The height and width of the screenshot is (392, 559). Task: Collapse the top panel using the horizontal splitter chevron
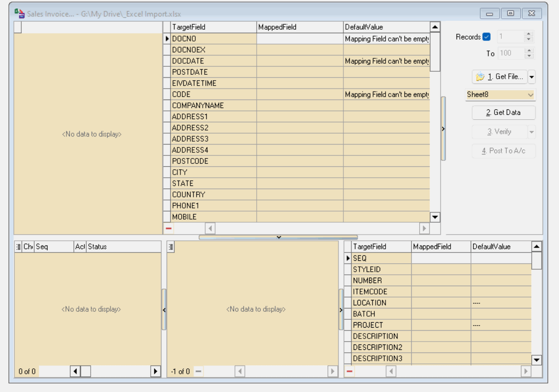point(278,237)
